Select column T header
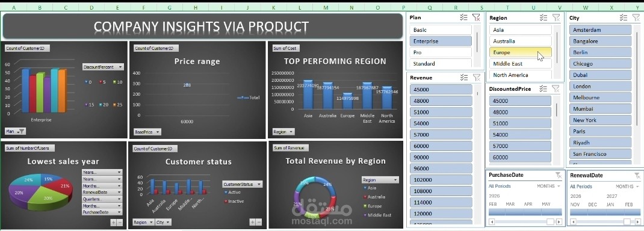Viewport: 644px width, 231px height. tap(507, 7)
